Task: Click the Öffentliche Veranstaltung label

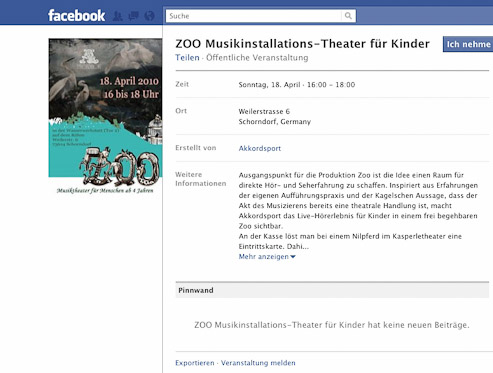Action: click(x=257, y=58)
